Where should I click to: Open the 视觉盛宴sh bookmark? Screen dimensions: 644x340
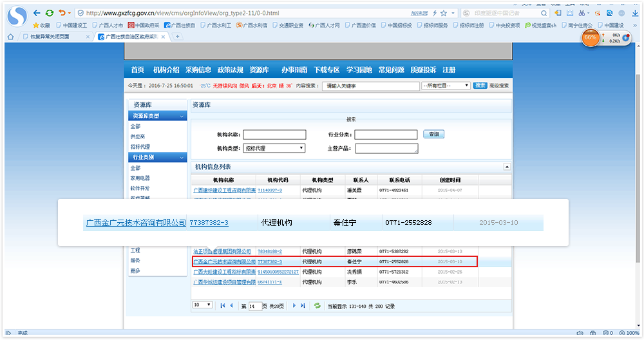[540, 25]
